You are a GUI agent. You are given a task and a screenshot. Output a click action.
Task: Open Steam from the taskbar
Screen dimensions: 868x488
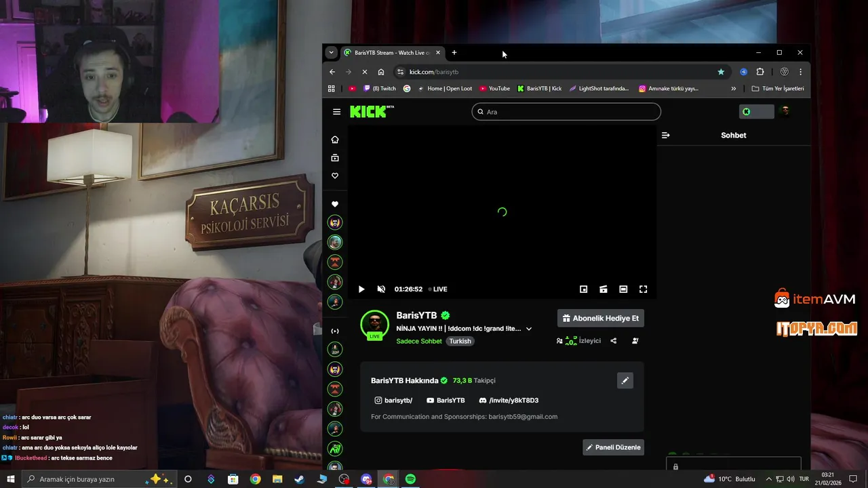tap(299, 479)
